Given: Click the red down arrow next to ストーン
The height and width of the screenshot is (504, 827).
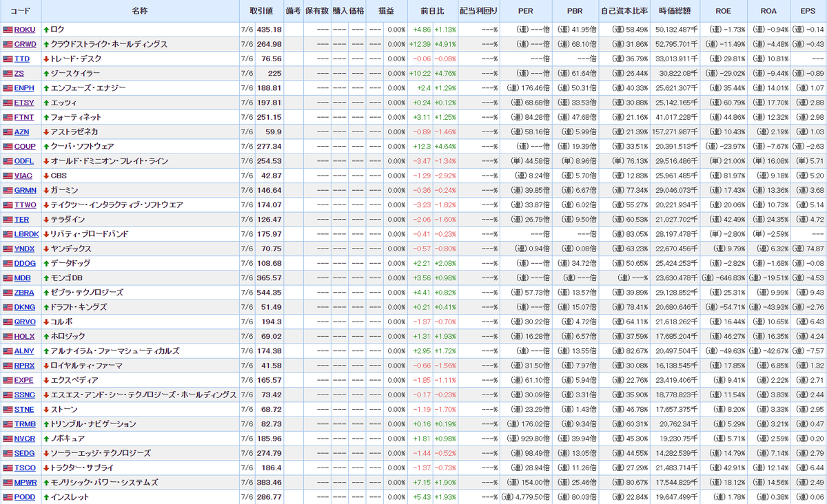Looking at the screenshot, I should pyautogui.click(x=46, y=409).
